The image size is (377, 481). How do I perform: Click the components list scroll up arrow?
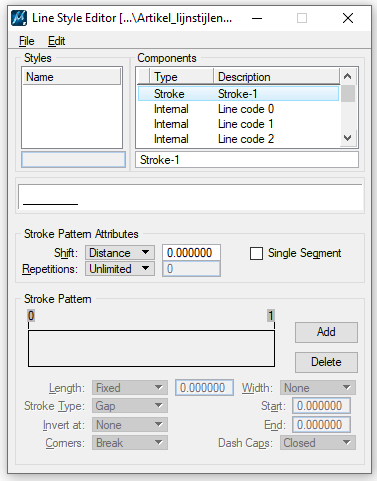pyautogui.click(x=347, y=76)
